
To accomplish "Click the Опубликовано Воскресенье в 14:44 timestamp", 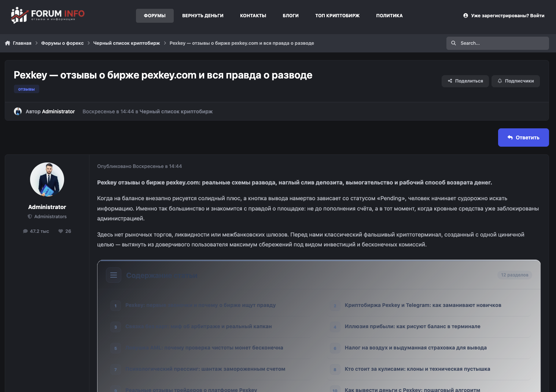I will pos(139,166).
